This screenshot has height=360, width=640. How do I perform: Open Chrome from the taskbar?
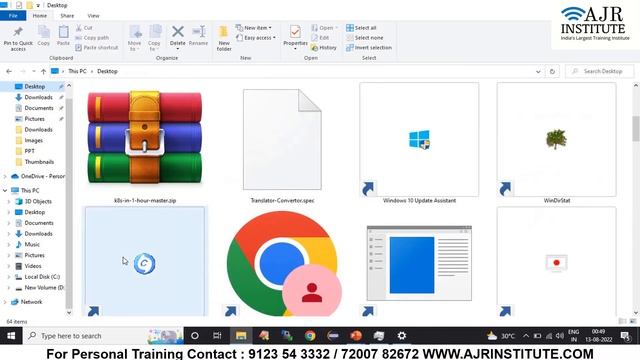click(310, 336)
